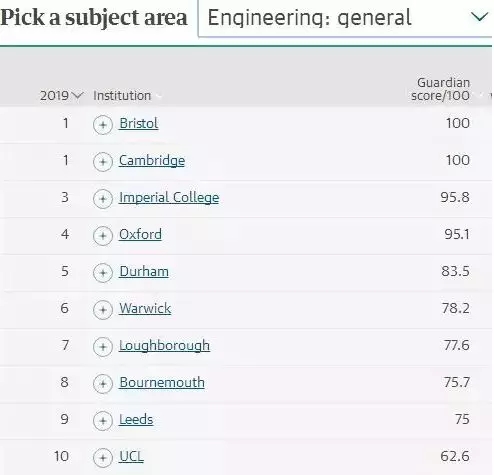Click plus icon beside Imperial College
The width and height of the screenshot is (494, 475).
pyautogui.click(x=103, y=199)
